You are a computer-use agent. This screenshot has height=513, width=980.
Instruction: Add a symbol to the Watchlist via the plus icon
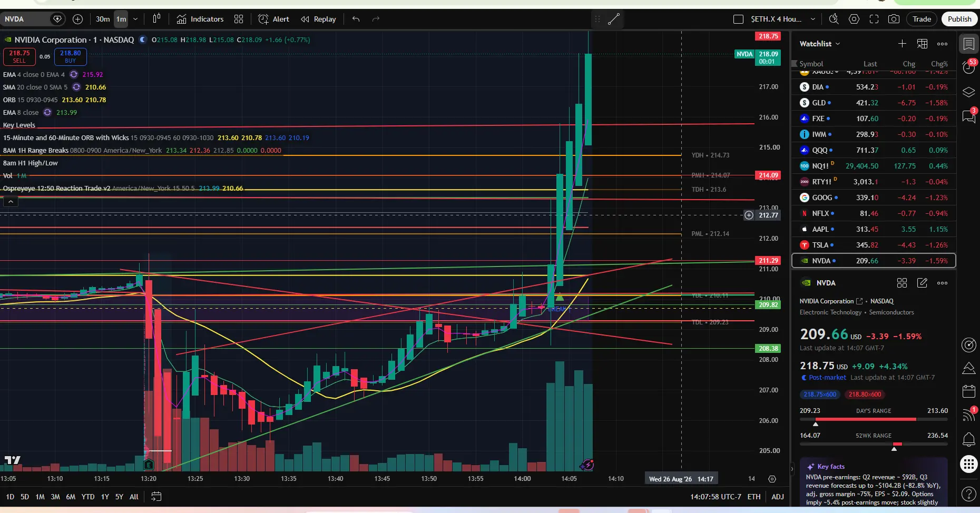tap(902, 44)
